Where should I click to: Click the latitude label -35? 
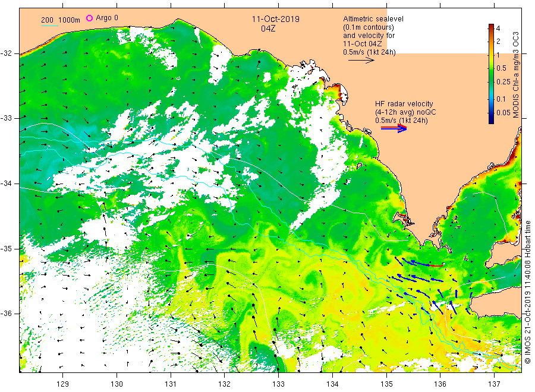pos(6,249)
